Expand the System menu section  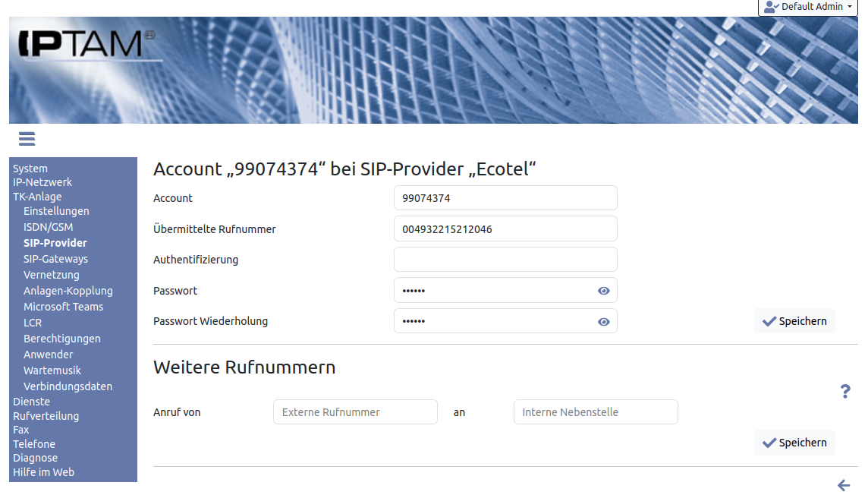(30, 169)
